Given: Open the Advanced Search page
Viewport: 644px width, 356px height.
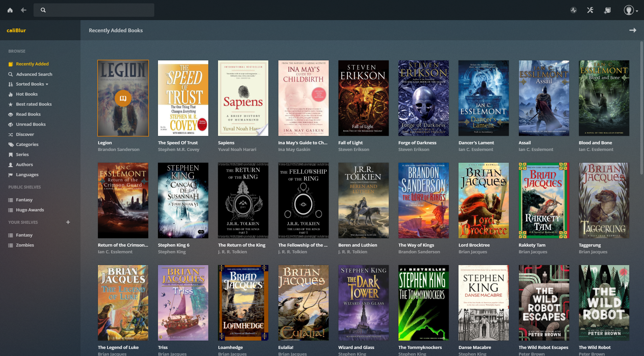Looking at the screenshot, I should coord(34,74).
